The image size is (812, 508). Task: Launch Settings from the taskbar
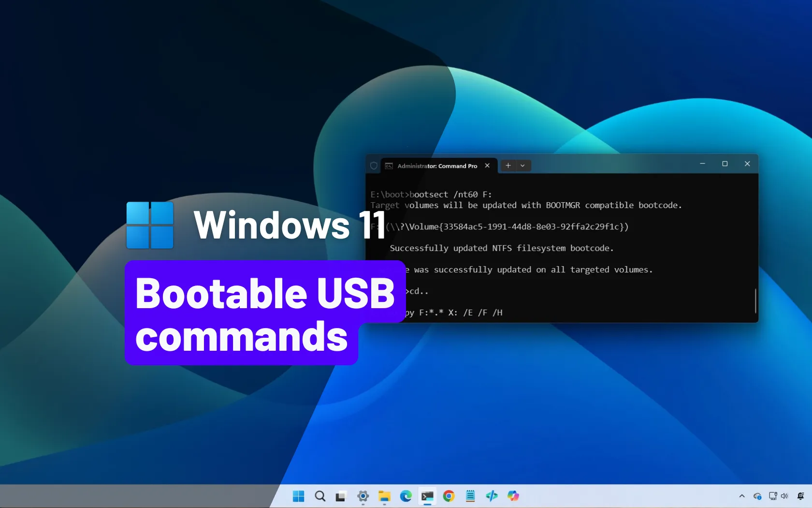click(x=363, y=496)
